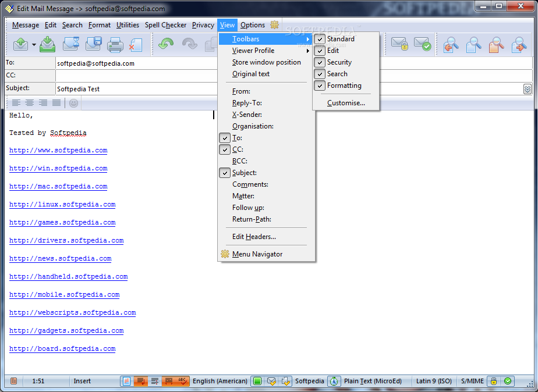Click the orange find-replace magnifier icon
Image resolution: width=538 pixels, height=392 pixels.
pos(496,45)
